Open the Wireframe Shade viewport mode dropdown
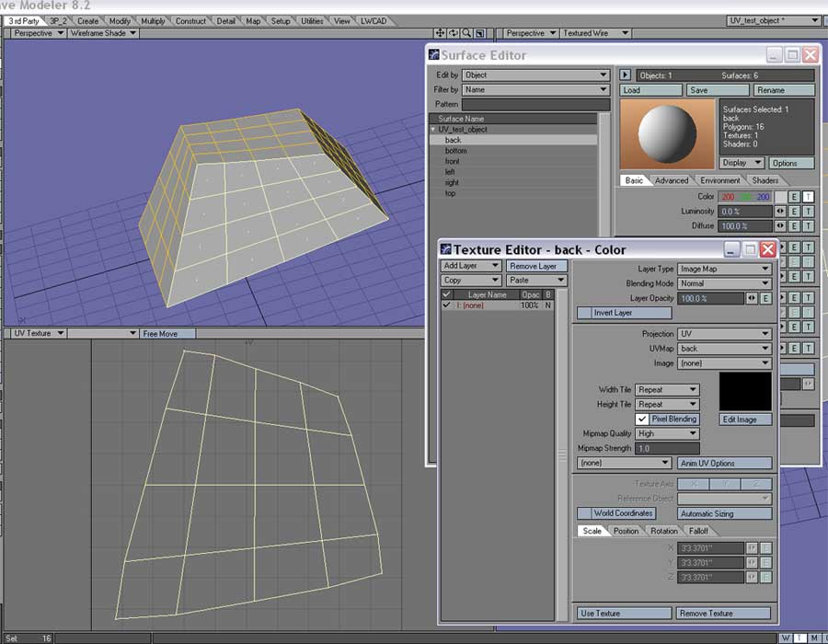Image resolution: width=828 pixels, height=644 pixels. click(x=103, y=33)
